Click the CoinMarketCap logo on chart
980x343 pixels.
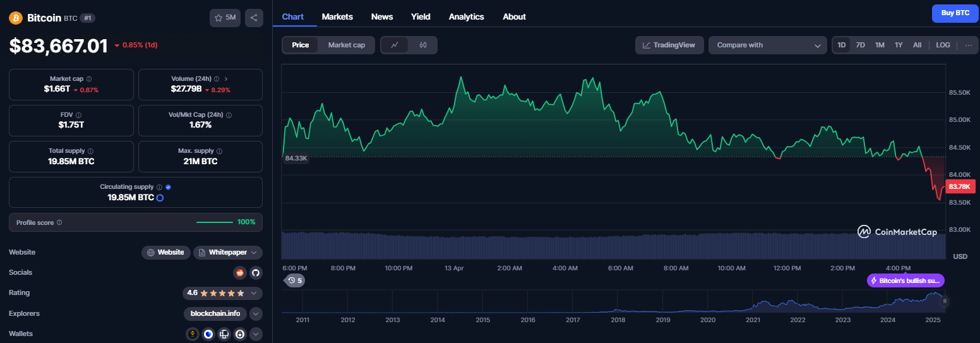tap(897, 232)
